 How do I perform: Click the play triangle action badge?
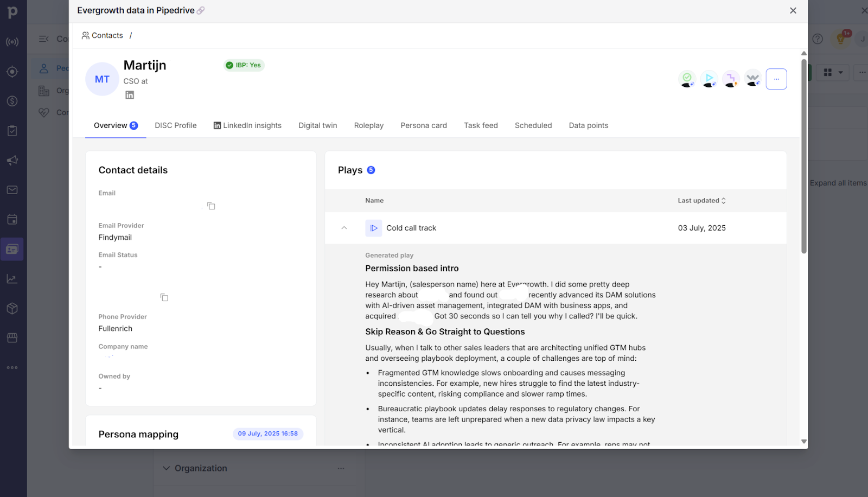pos(709,79)
